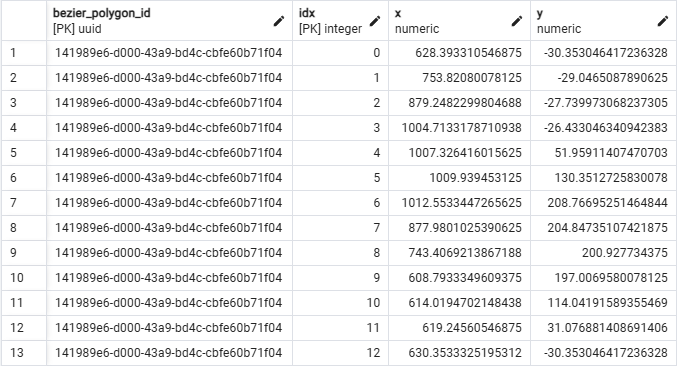Click idx cell with value 2
The height and width of the screenshot is (366, 677).
click(341, 103)
